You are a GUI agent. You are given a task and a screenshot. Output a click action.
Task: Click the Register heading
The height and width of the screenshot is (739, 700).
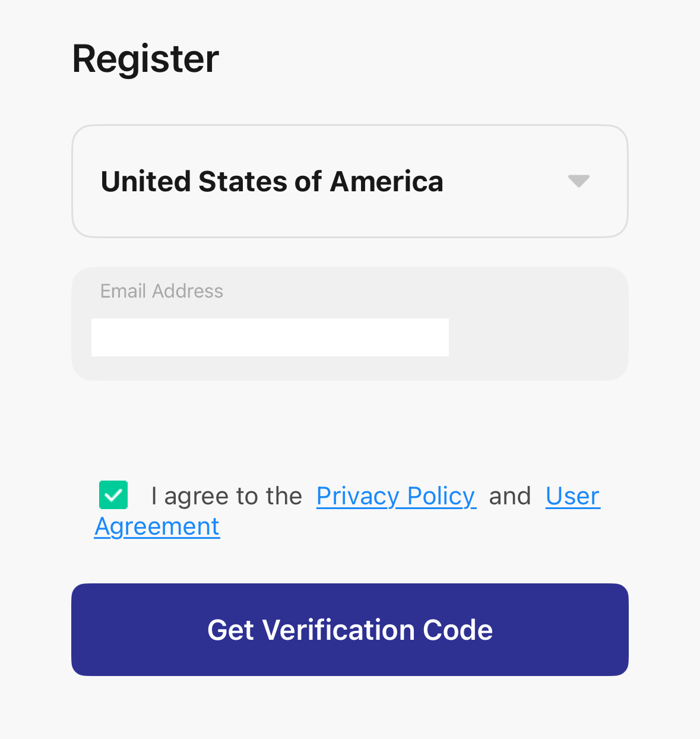(x=145, y=59)
